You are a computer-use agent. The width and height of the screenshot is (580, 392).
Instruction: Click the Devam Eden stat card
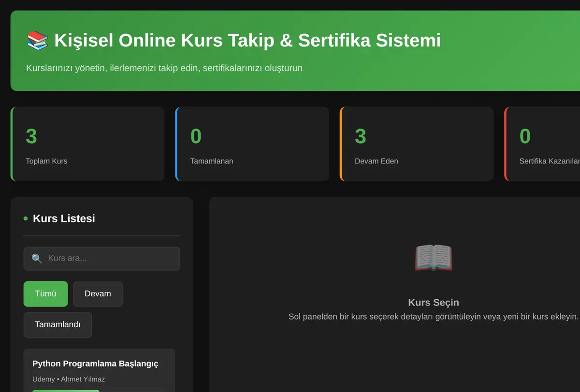pyautogui.click(x=417, y=144)
